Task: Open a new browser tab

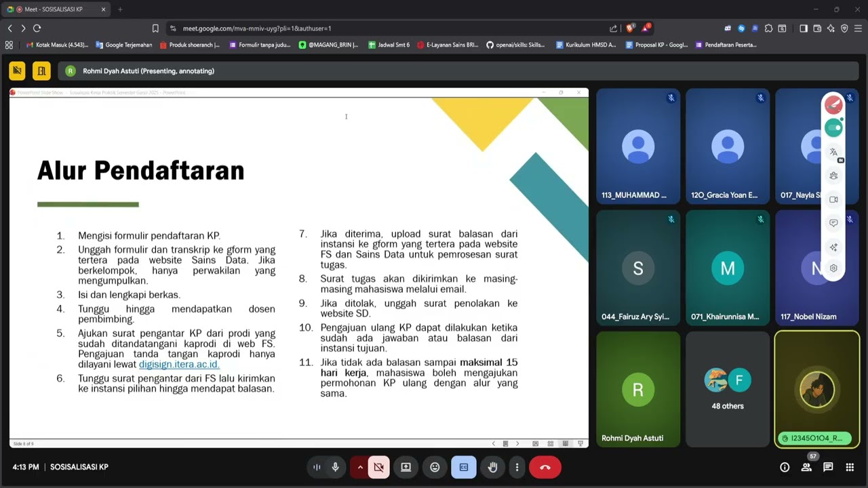Action: (x=120, y=9)
